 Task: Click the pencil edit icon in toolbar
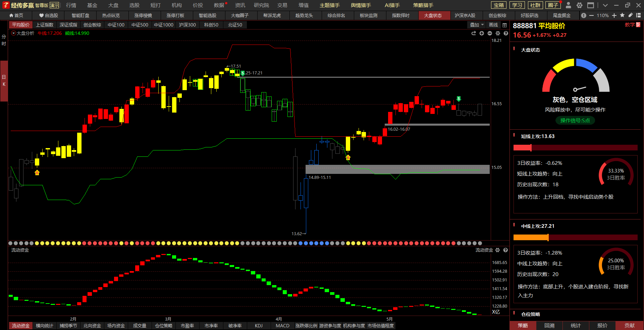pyautogui.click(x=630, y=15)
